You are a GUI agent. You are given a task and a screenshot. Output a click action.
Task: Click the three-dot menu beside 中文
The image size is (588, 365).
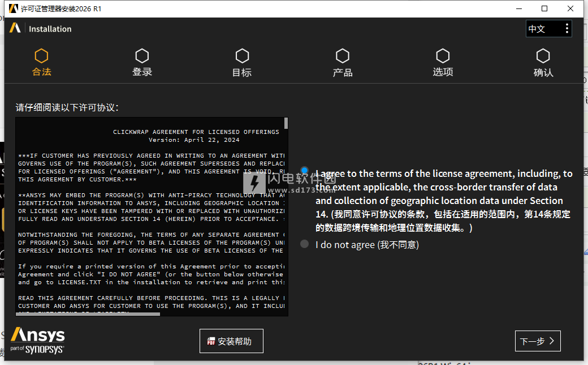pos(567,29)
